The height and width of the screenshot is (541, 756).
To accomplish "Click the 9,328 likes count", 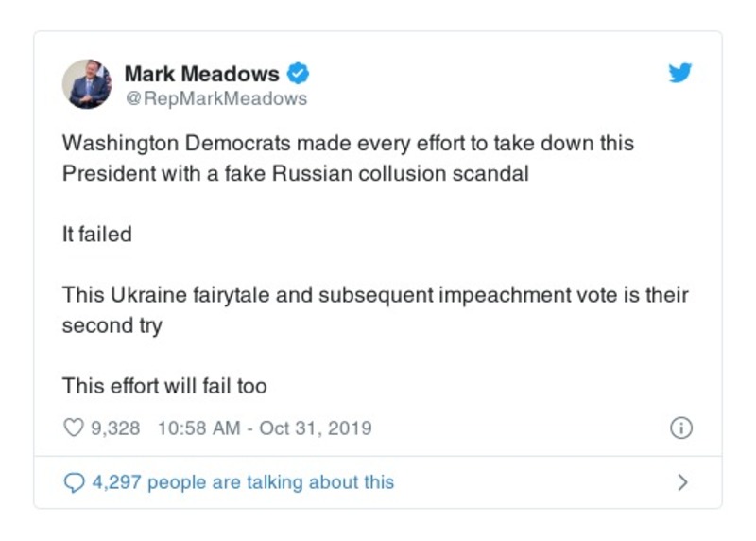I will click(x=115, y=428).
